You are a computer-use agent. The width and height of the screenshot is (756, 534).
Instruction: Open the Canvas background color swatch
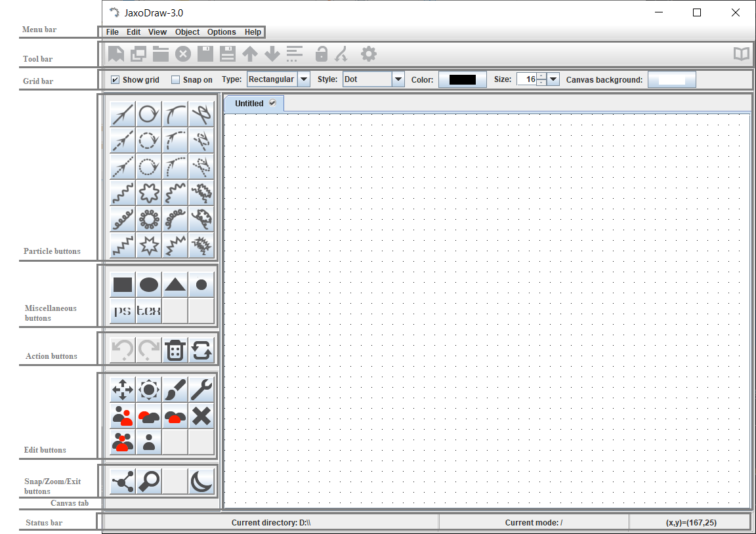671,79
